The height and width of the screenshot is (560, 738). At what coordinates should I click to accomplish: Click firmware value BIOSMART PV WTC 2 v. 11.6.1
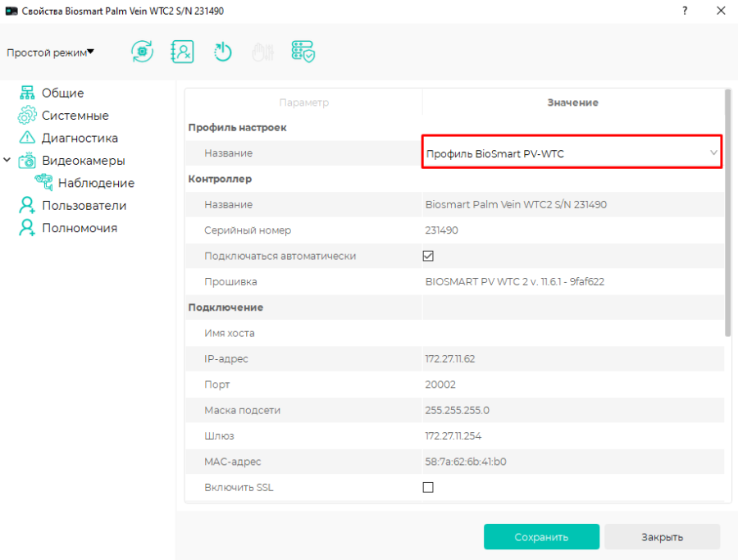click(x=514, y=281)
